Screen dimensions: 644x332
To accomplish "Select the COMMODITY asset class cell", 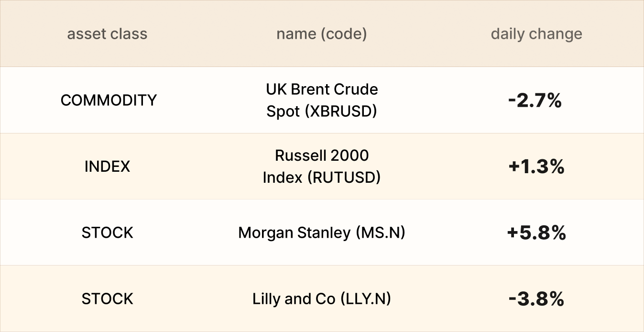I will click(109, 100).
